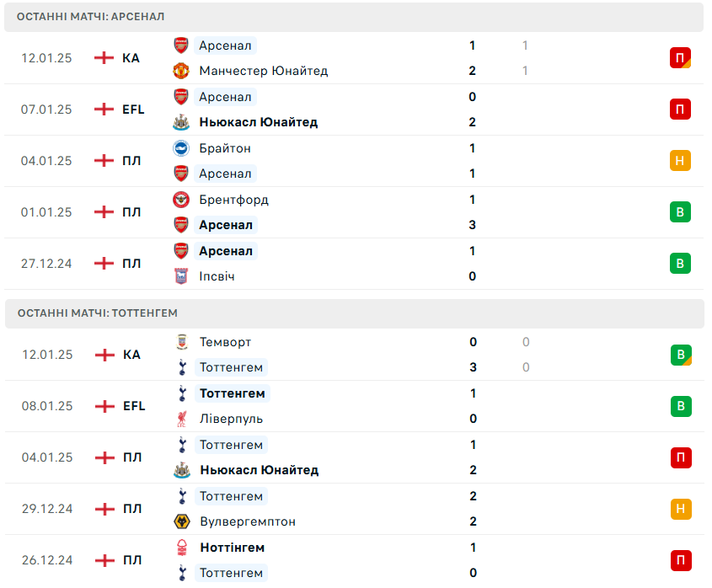Click Manchester United club crest icon

pyautogui.click(x=181, y=71)
